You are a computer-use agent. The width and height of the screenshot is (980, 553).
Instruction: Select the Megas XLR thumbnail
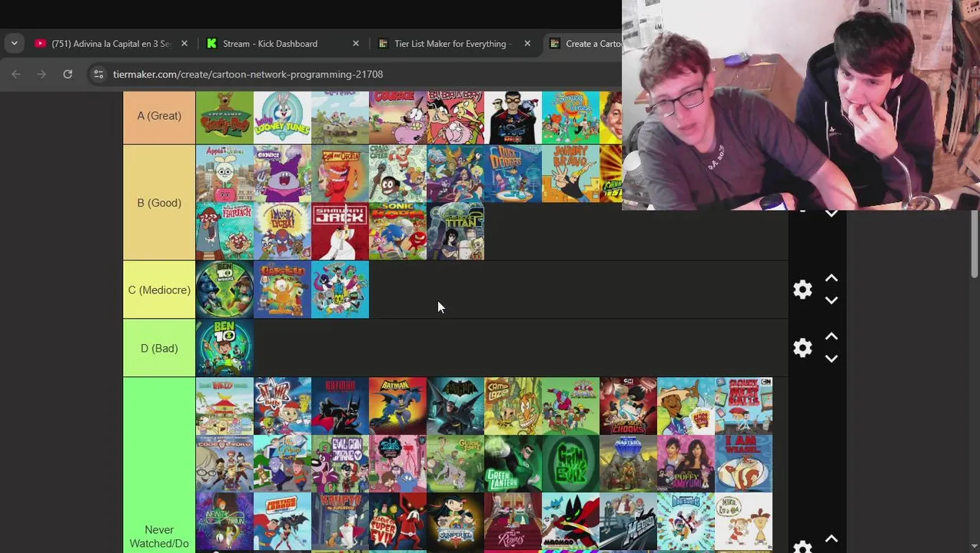(x=628, y=521)
